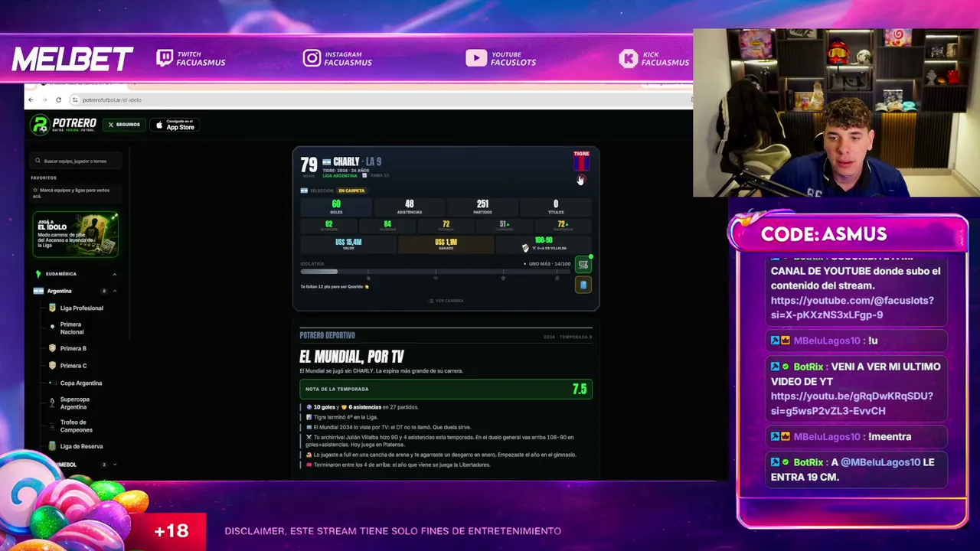Viewport: 980px width, 551px height.
Task: Open the youtu.be video link in chat
Action: (x=851, y=403)
